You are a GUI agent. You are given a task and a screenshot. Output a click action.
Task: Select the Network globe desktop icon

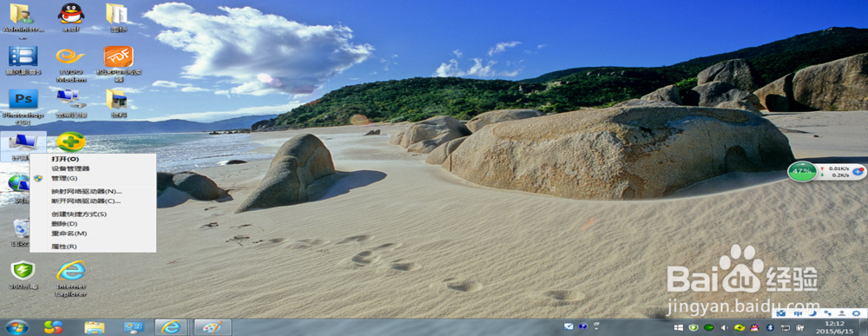tap(19, 188)
